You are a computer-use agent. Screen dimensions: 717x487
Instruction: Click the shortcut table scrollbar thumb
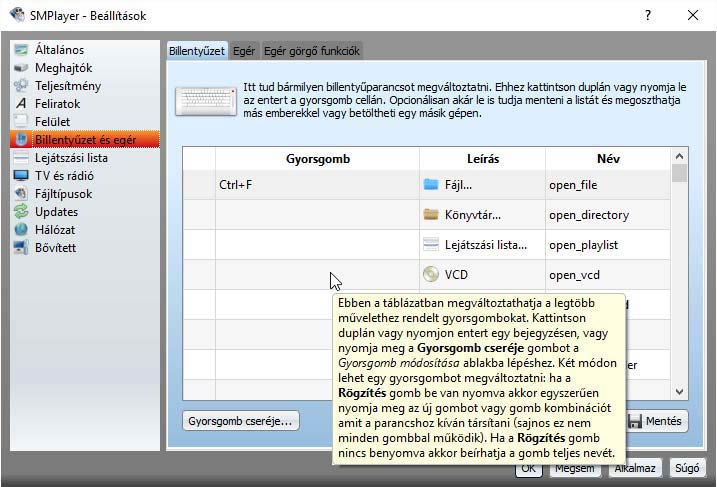680,173
